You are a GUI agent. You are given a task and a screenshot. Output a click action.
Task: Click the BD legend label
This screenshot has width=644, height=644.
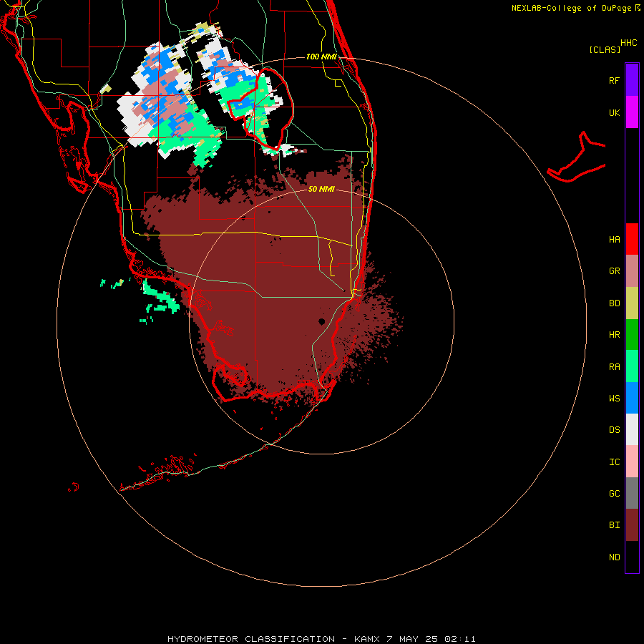[614, 303]
